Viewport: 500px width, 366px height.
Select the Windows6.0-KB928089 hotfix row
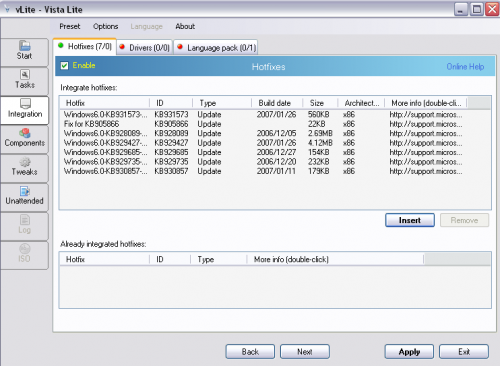tap(263, 133)
